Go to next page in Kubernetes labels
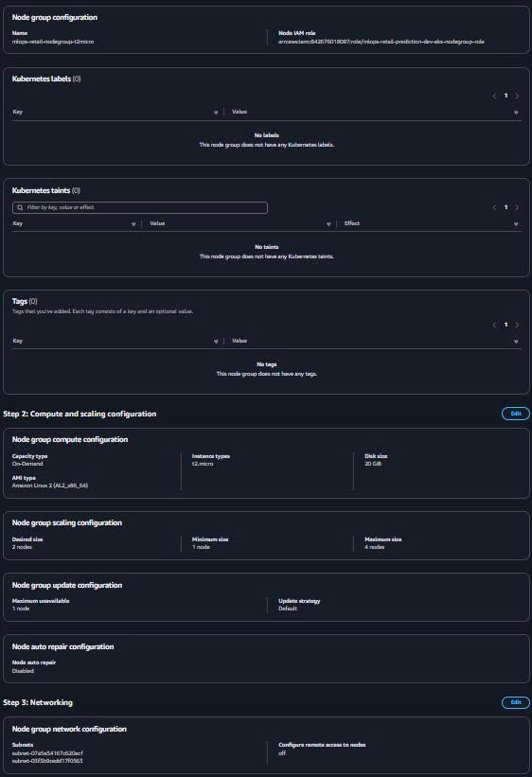532x777 pixels. point(517,96)
